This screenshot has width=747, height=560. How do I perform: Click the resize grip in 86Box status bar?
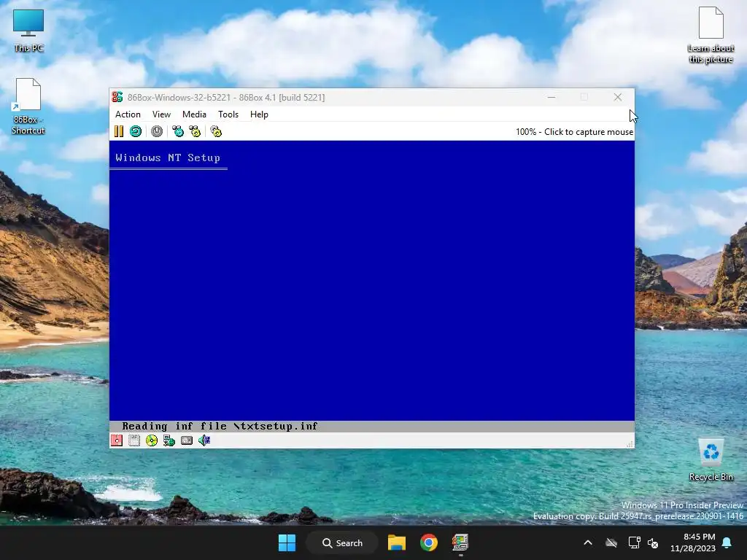click(x=630, y=444)
